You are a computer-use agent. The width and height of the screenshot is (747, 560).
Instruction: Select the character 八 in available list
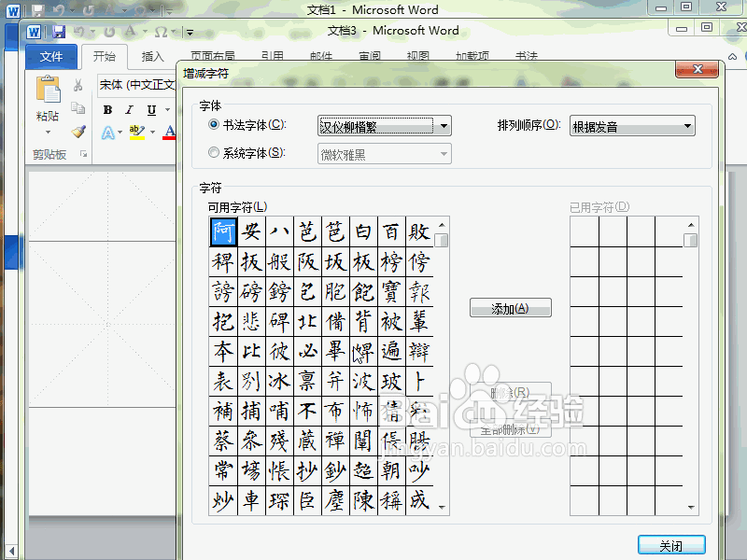[279, 231]
